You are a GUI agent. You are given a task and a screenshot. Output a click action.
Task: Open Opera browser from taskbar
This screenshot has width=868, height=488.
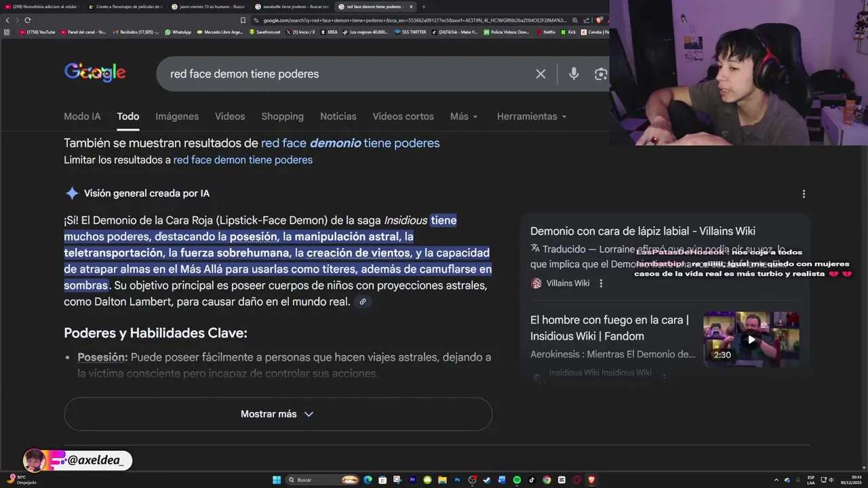click(576, 480)
